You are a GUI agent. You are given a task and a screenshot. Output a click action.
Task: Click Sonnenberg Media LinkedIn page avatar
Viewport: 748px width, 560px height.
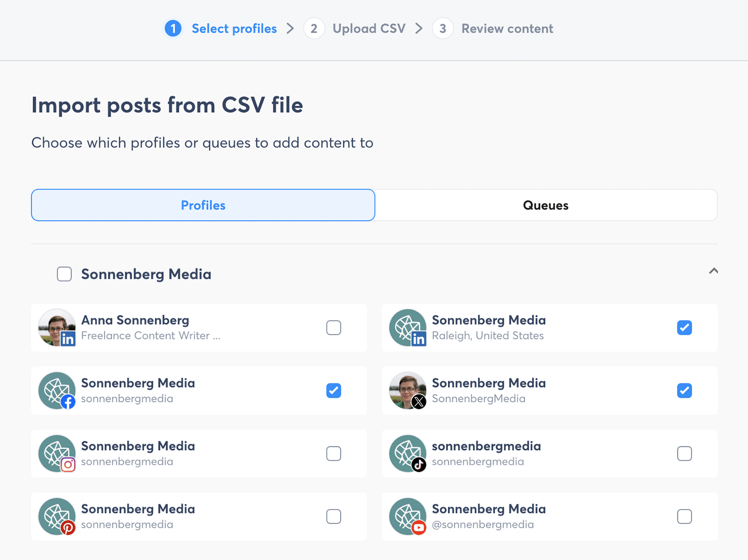pos(408,327)
